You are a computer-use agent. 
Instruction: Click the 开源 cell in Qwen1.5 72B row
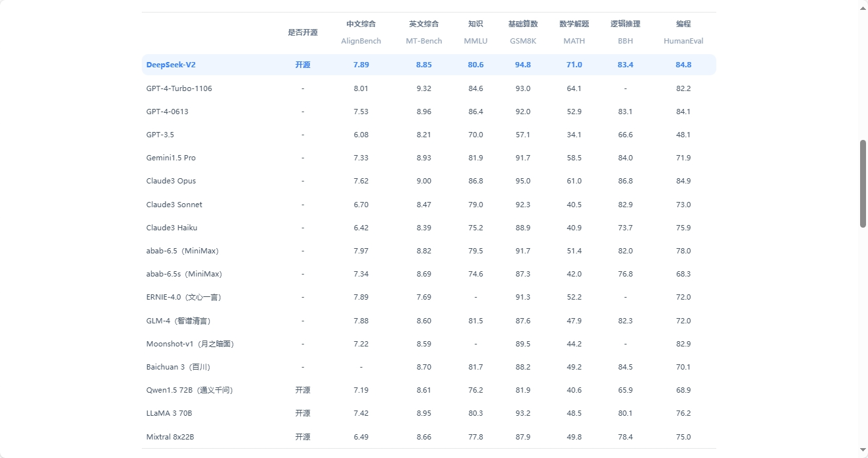point(303,390)
